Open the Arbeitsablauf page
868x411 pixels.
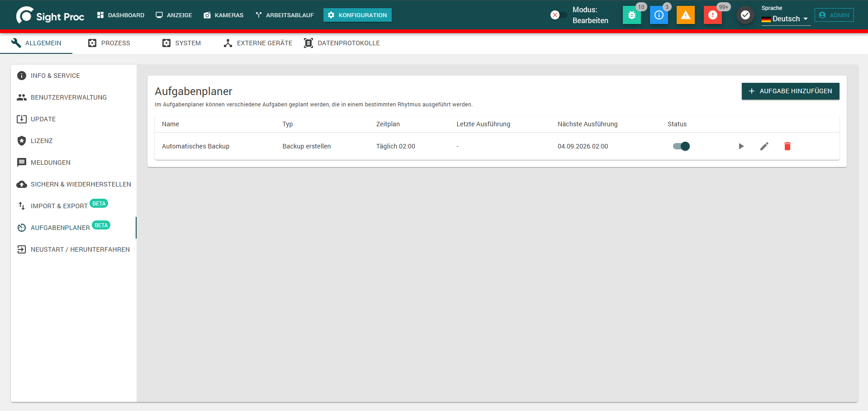tap(285, 15)
